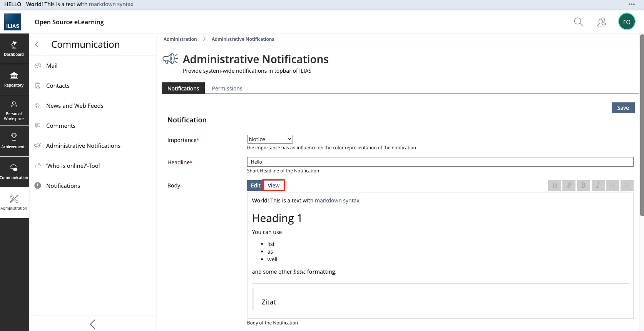Click the bold formatting button
Viewport: 644px width, 331px height.
pos(583,186)
